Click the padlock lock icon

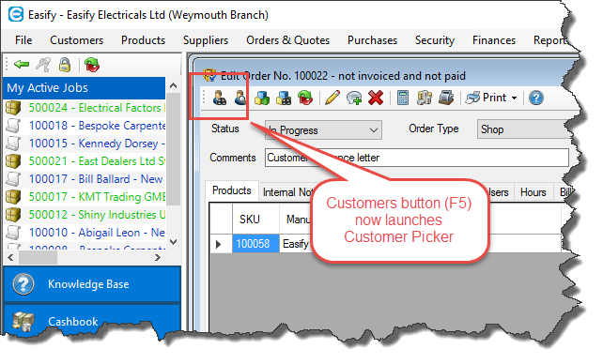click(x=64, y=65)
